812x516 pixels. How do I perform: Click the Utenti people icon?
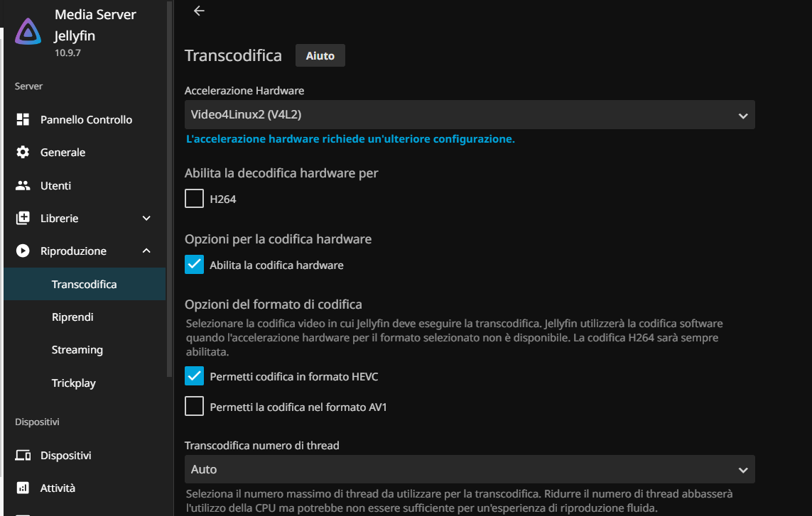(x=23, y=185)
